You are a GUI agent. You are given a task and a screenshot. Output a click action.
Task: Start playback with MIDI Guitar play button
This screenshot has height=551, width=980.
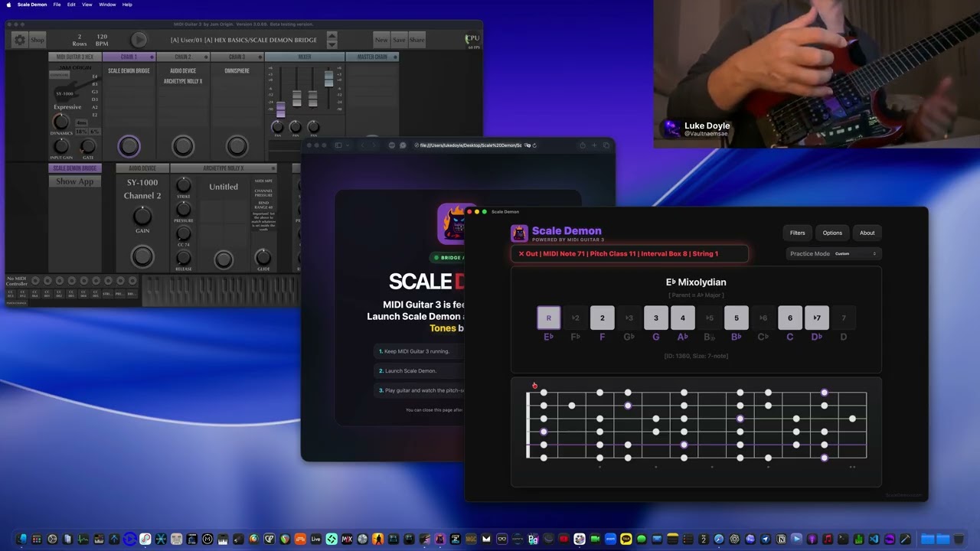point(139,40)
